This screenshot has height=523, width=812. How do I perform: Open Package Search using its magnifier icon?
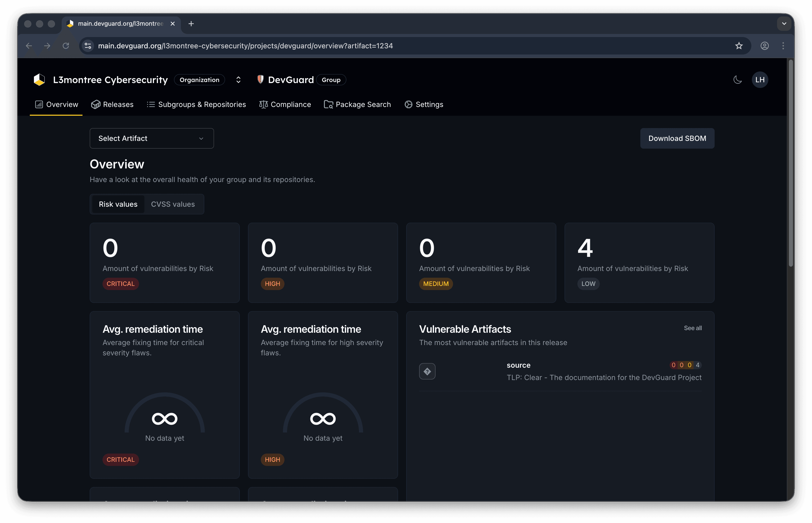(x=328, y=104)
